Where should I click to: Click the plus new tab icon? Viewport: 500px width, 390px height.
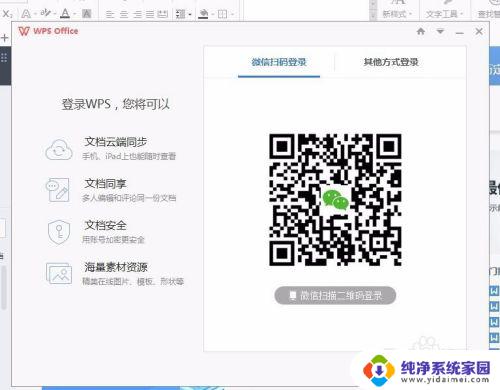(5, 38)
